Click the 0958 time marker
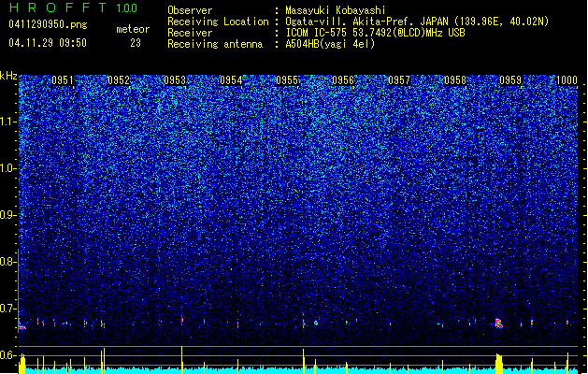The image size is (588, 374). 455,79
